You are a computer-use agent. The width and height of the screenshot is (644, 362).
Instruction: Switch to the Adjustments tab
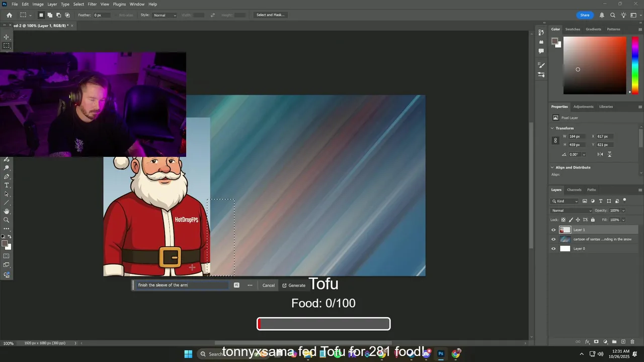pos(583,107)
